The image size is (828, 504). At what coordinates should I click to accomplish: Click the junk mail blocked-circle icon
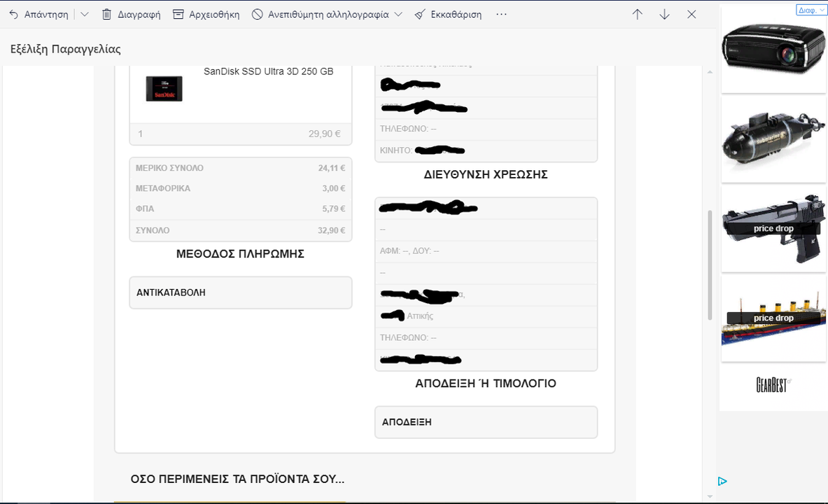pos(257,14)
